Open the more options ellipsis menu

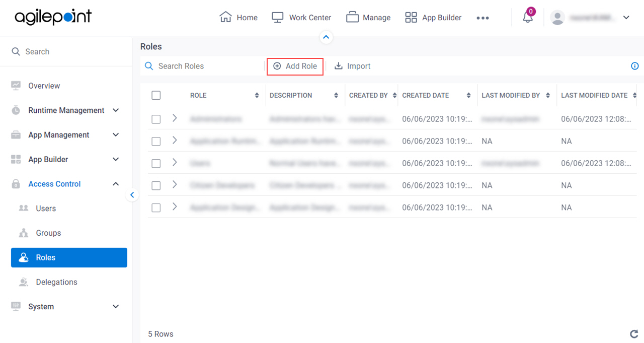click(x=482, y=18)
